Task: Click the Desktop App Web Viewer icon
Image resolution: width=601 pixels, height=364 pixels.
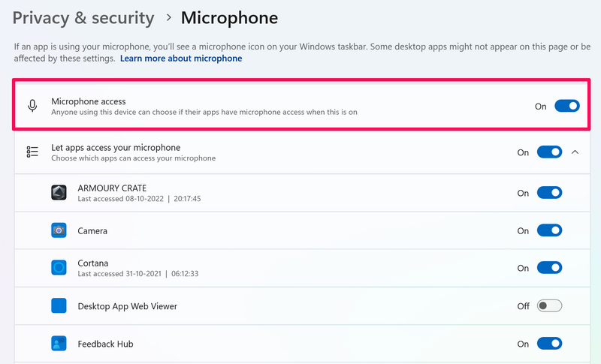Action: pos(59,306)
